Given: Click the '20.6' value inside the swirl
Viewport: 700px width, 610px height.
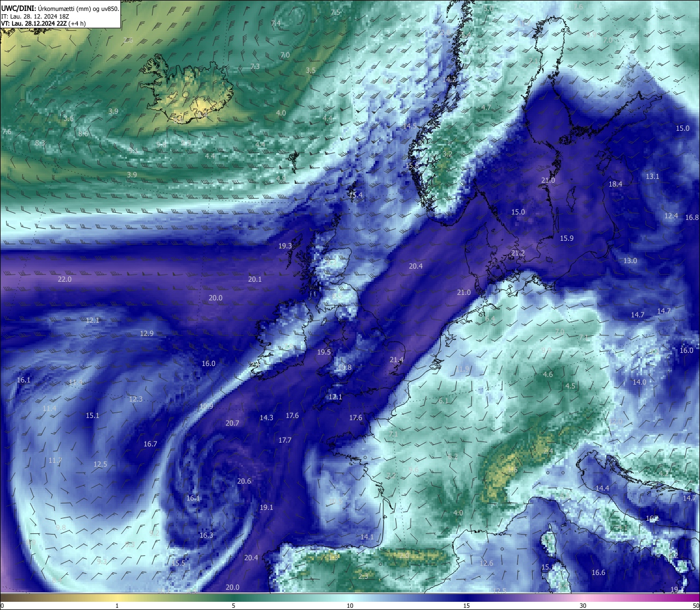Looking at the screenshot, I should pos(244,481).
